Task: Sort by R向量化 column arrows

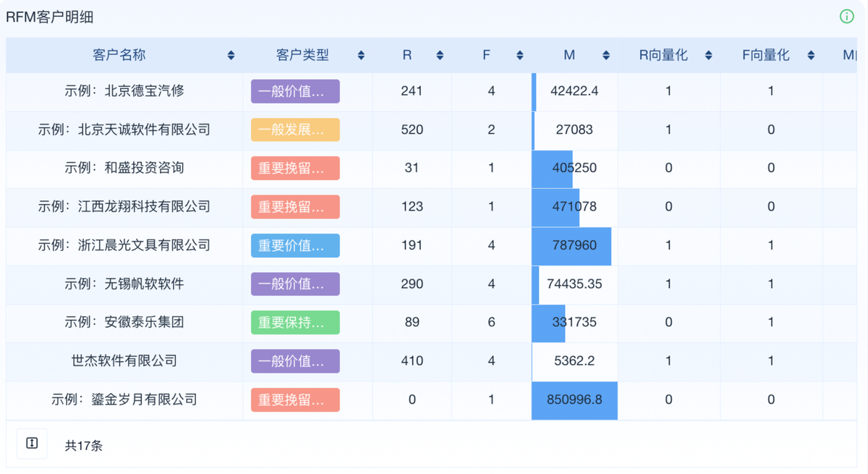Action: [x=709, y=55]
